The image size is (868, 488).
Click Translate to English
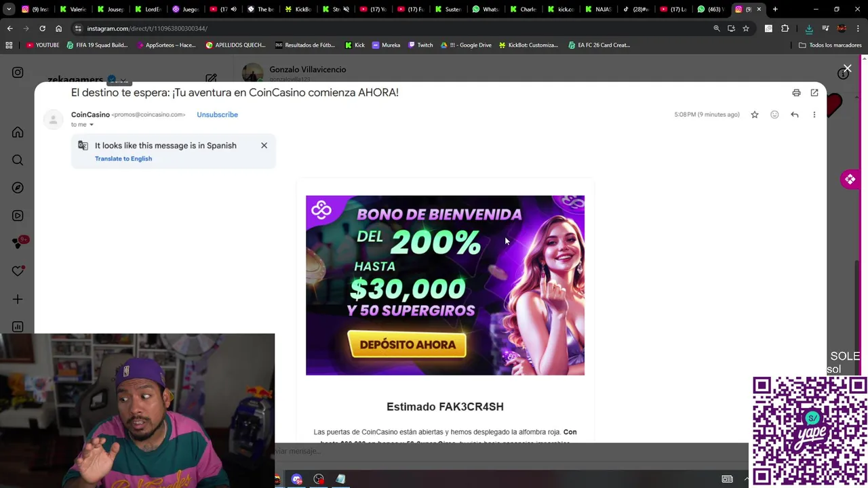click(123, 159)
